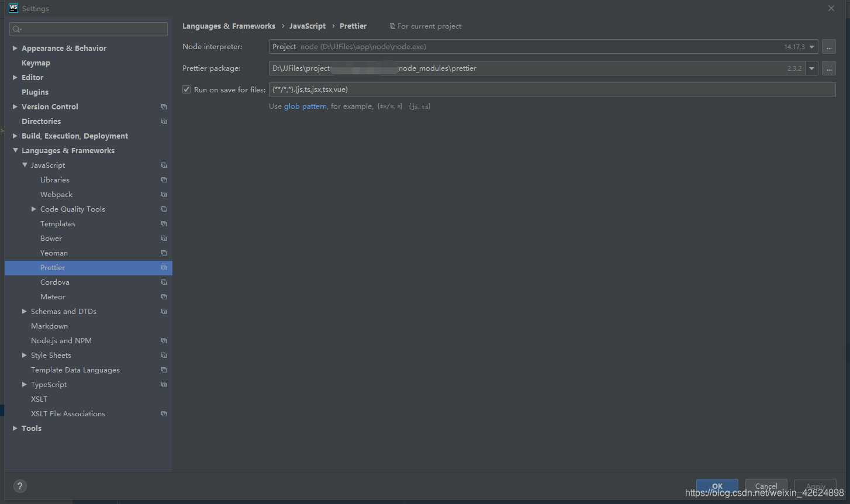Click project-level icon beside Templates row
The image size is (850, 504).
(164, 224)
